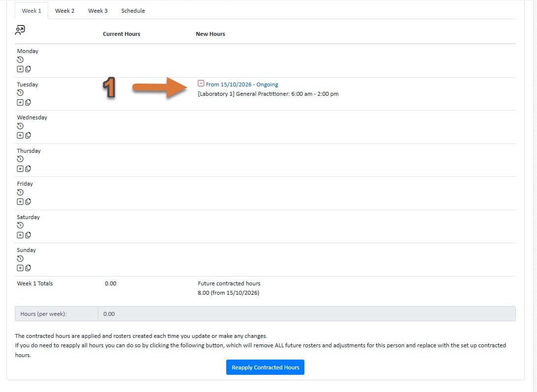View Saturday's history clock icon
Screen dimensions: 537x392
click(20, 225)
